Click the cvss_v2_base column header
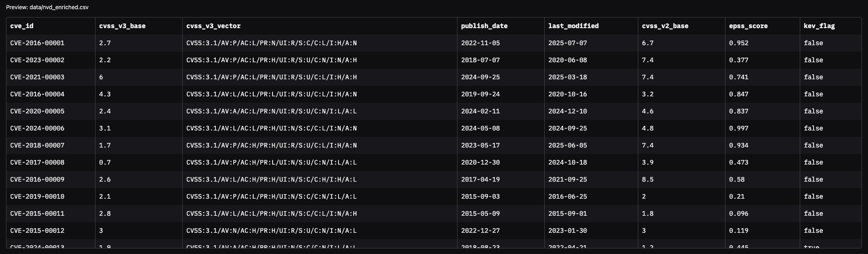868x254 pixels. [665, 26]
